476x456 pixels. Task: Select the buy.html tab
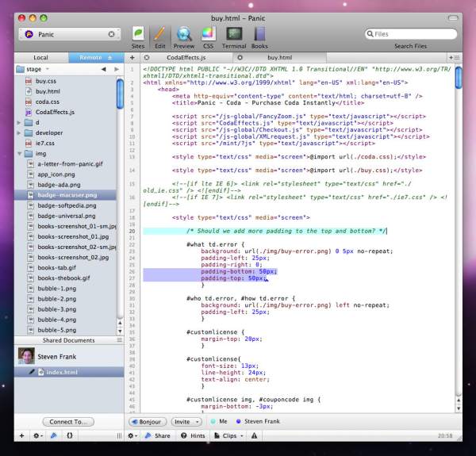[279, 58]
